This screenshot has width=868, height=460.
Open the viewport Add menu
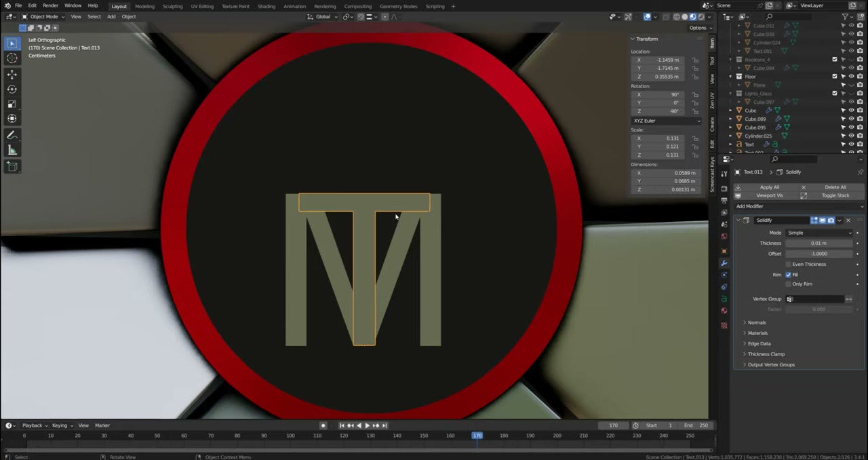pos(111,17)
